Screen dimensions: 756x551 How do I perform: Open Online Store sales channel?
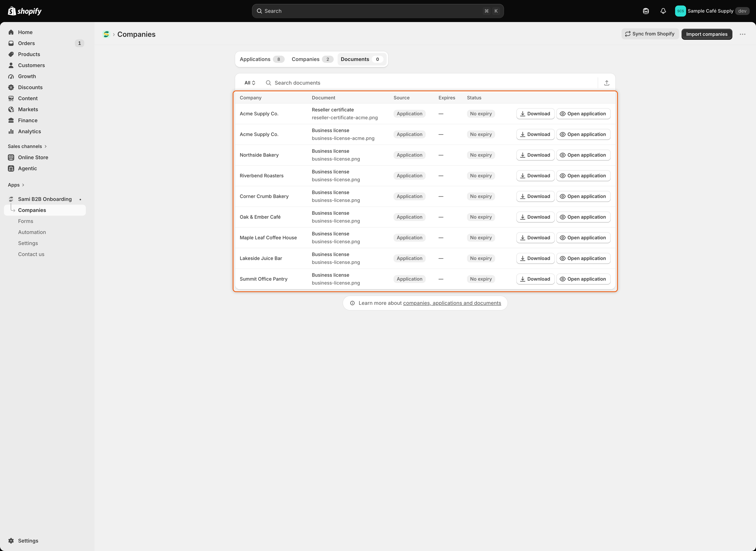[45, 157]
